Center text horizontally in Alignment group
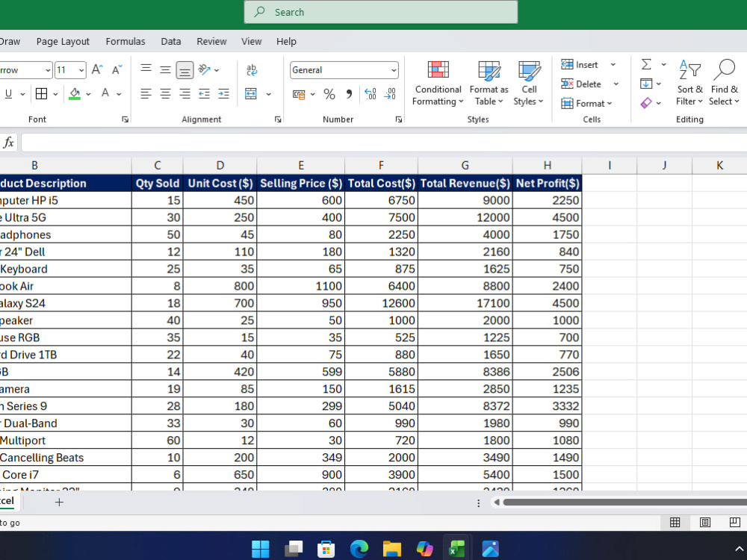This screenshot has width=747, height=560. point(165,94)
